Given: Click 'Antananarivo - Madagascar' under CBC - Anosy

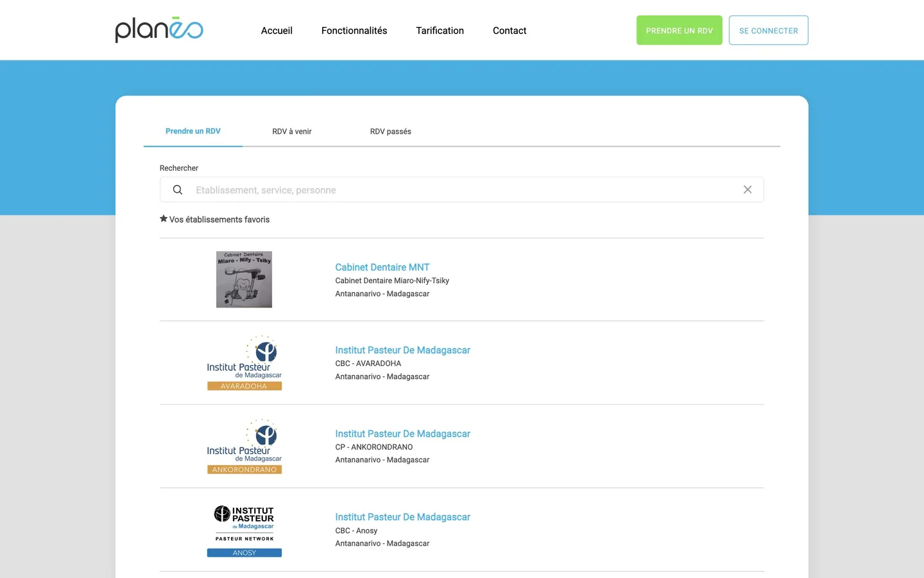Looking at the screenshot, I should [x=382, y=543].
